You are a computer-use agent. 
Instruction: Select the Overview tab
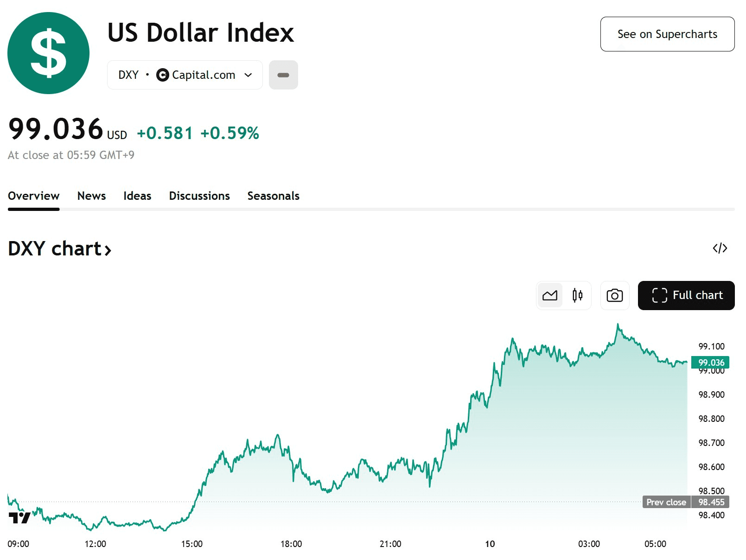(34, 196)
